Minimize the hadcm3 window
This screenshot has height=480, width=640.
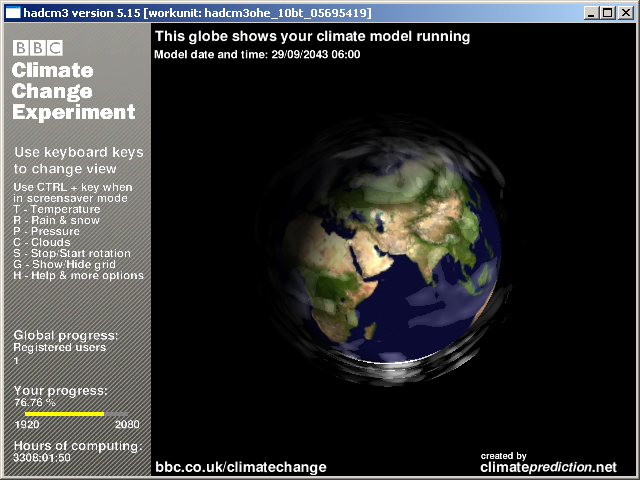click(592, 12)
